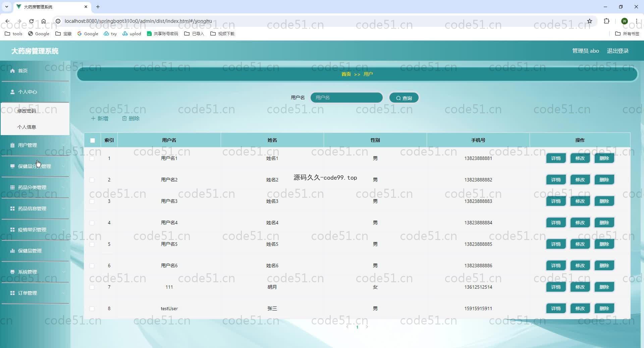Check the row checkbox for 用户名1
Viewport: 644px width, 348px height.
tap(92, 159)
